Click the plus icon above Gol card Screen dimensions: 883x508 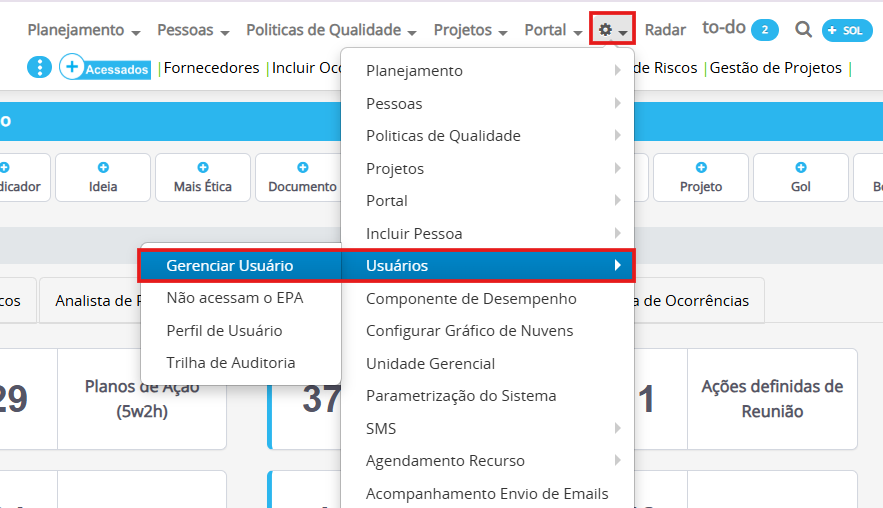point(801,167)
